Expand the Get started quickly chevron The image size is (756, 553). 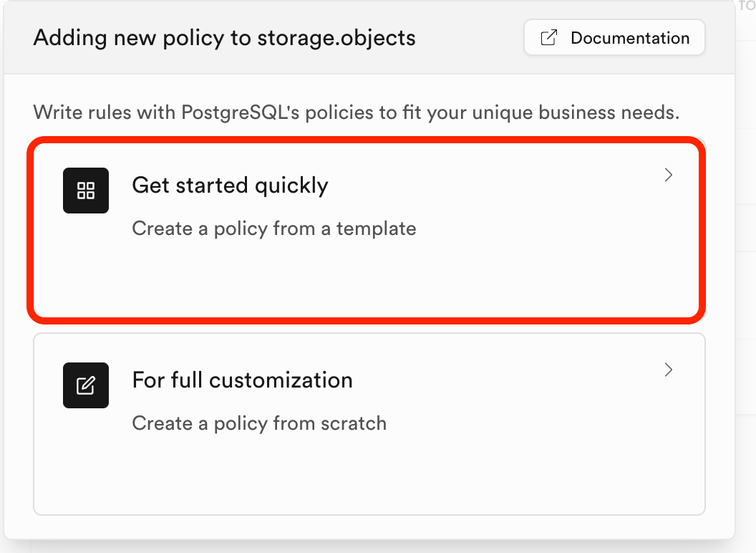tap(669, 175)
